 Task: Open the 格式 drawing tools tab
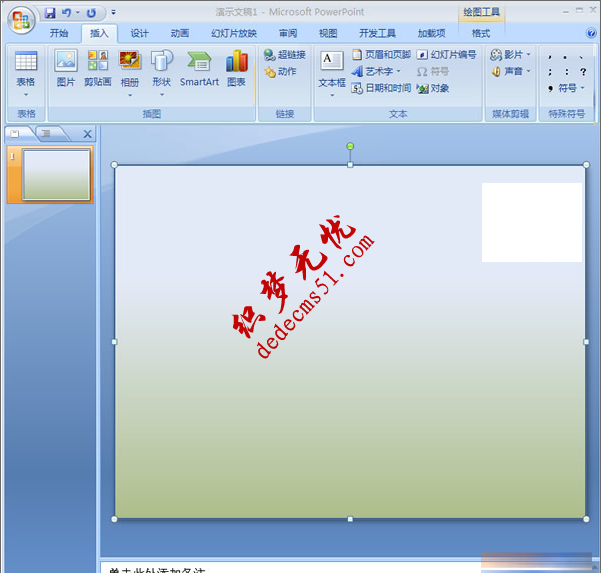[x=481, y=33]
